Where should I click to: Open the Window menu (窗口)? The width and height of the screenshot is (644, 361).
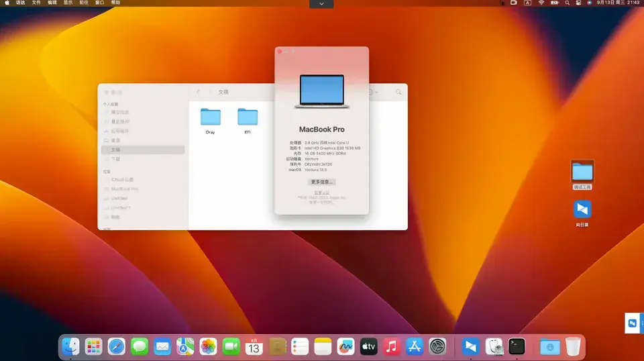[100, 3]
